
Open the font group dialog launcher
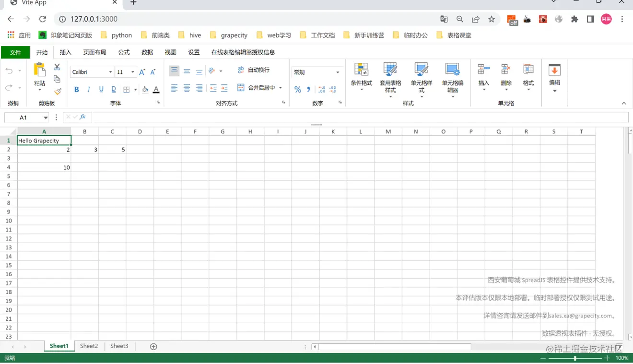158,103
